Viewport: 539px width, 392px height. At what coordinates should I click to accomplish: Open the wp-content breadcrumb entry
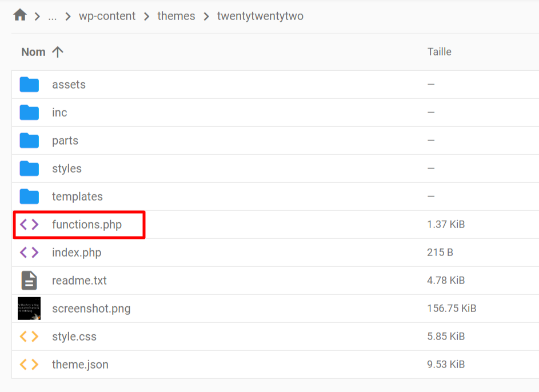pyautogui.click(x=108, y=16)
